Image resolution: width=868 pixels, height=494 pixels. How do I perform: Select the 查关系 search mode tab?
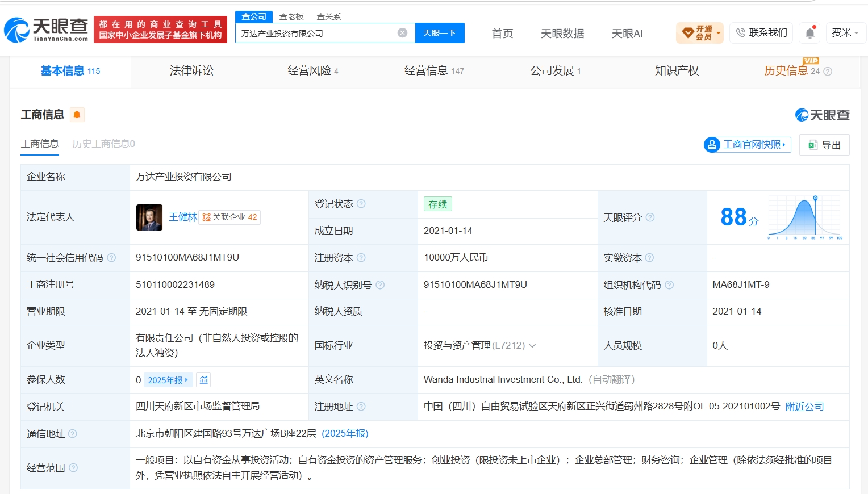[x=329, y=17]
